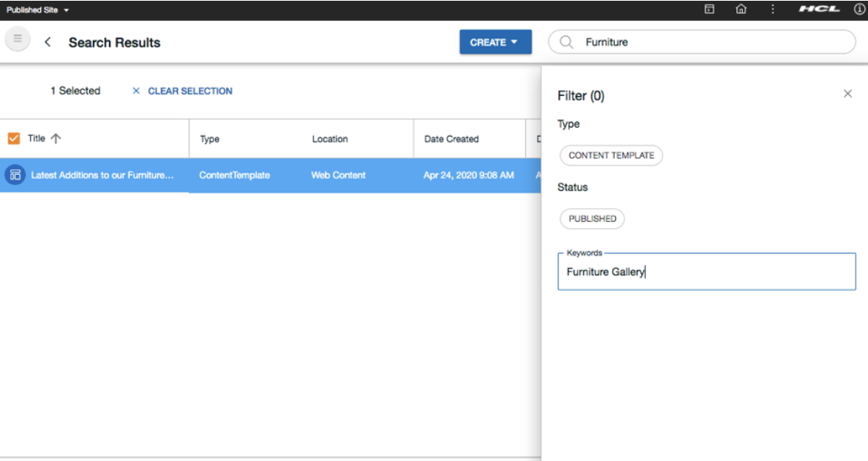Expand the Create dropdown button
Screen dimensions: 868x461
[495, 43]
